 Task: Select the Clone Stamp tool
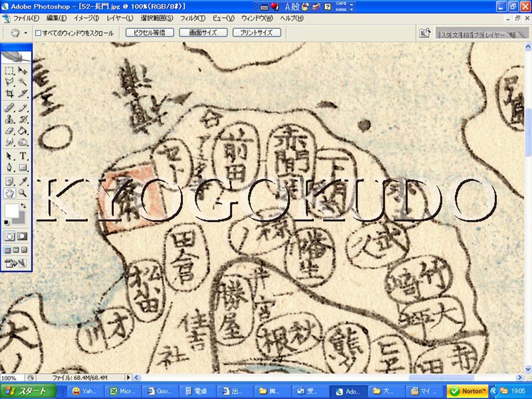(9, 119)
